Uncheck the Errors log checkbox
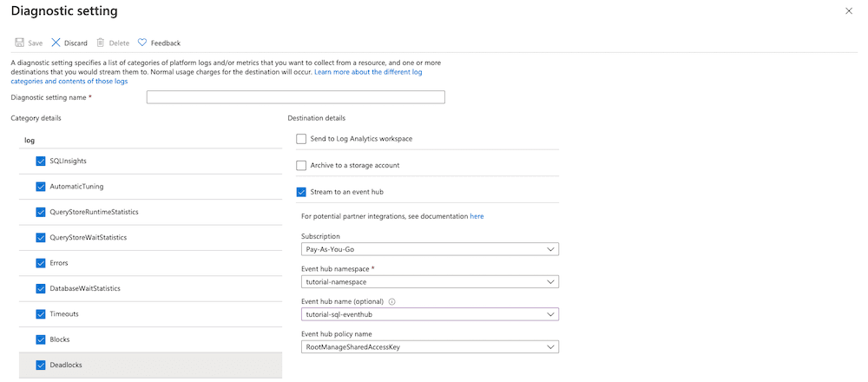Screen dimensions: 868x382 point(41,263)
